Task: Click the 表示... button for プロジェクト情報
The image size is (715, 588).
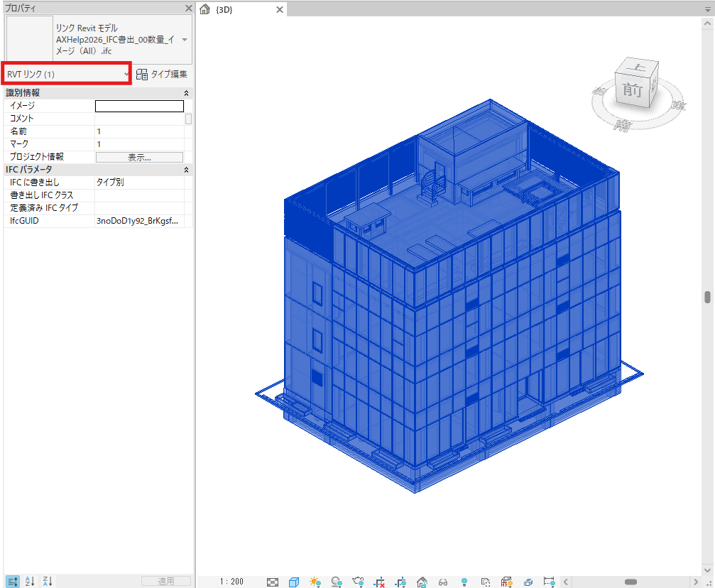Action: [x=139, y=157]
